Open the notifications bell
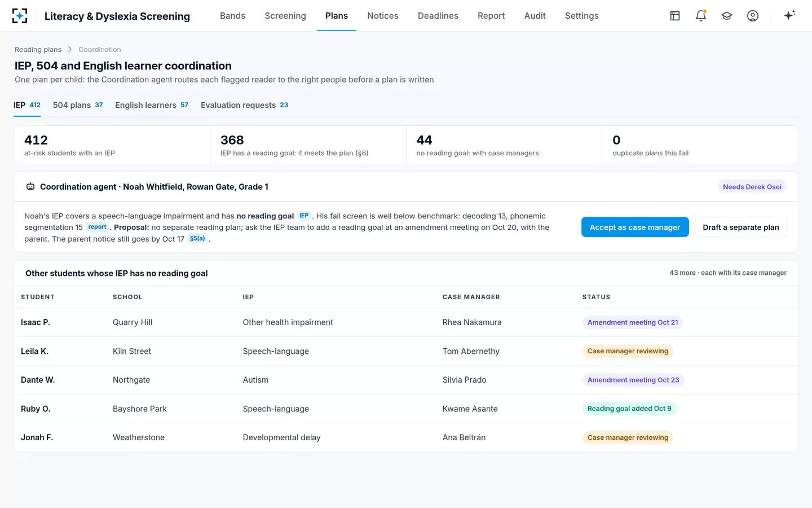The image size is (812, 508). click(701, 16)
